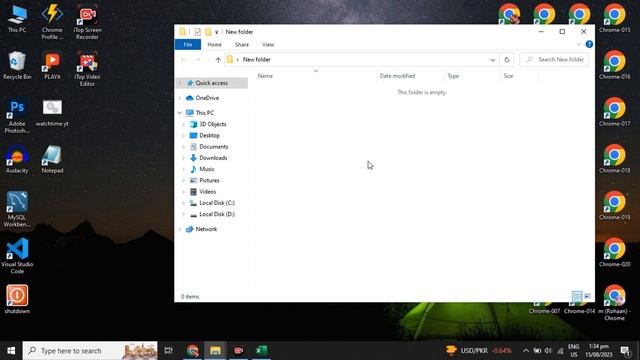Click the Back navigation arrow in Explorer
The width and height of the screenshot is (640, 360).
tap(184, 60)
